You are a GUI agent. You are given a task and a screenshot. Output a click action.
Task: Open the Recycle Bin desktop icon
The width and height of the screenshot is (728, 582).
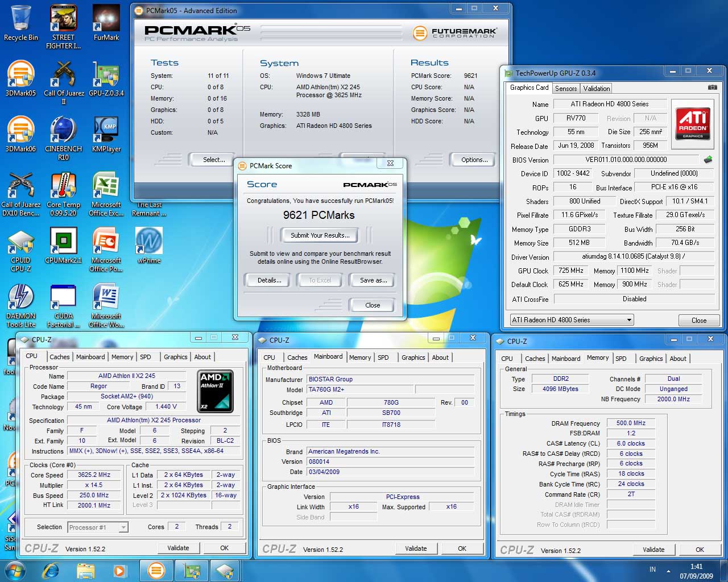click(21, 24)
